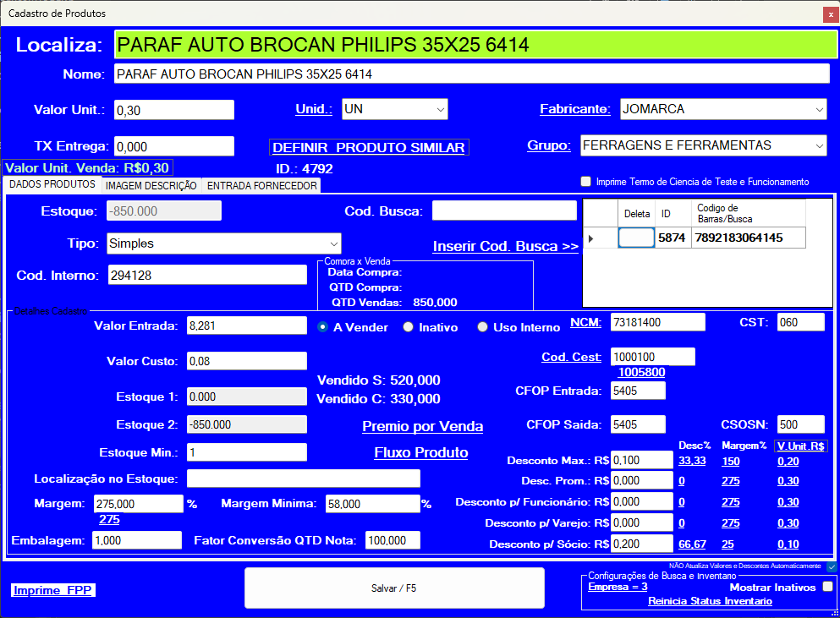The image size is (840, 618).
Task: Select the 'Inativo' radio button
Action: pos(409,327)
